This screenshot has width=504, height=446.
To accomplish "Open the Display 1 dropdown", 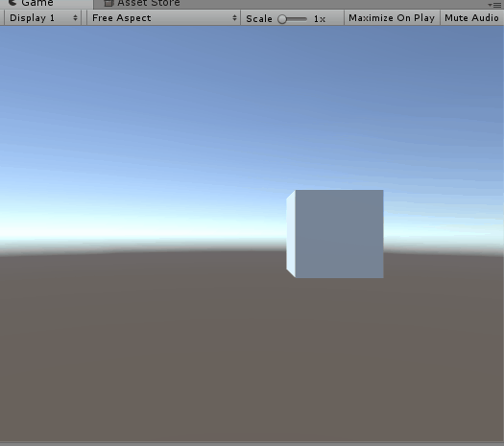I will coord(43,17).
